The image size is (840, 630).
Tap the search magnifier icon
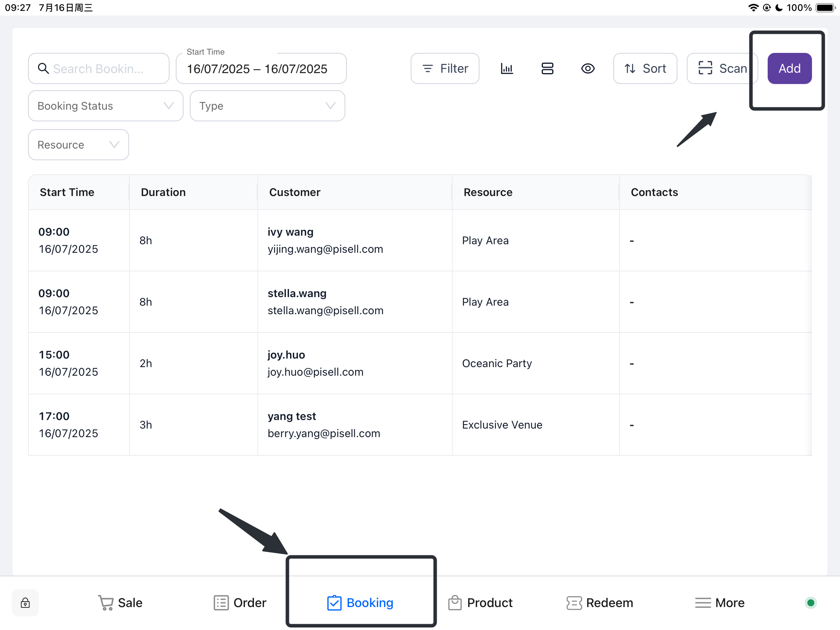[x=43, y=68]
